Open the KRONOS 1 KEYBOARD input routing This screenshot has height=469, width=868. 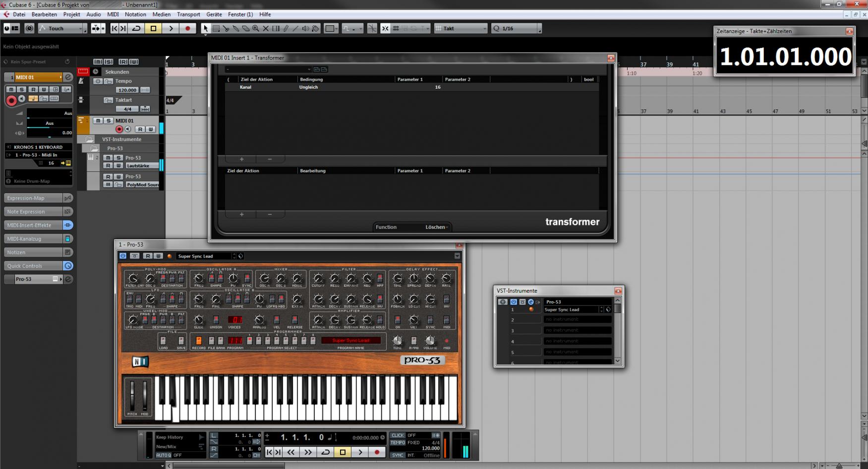[39, 147]
